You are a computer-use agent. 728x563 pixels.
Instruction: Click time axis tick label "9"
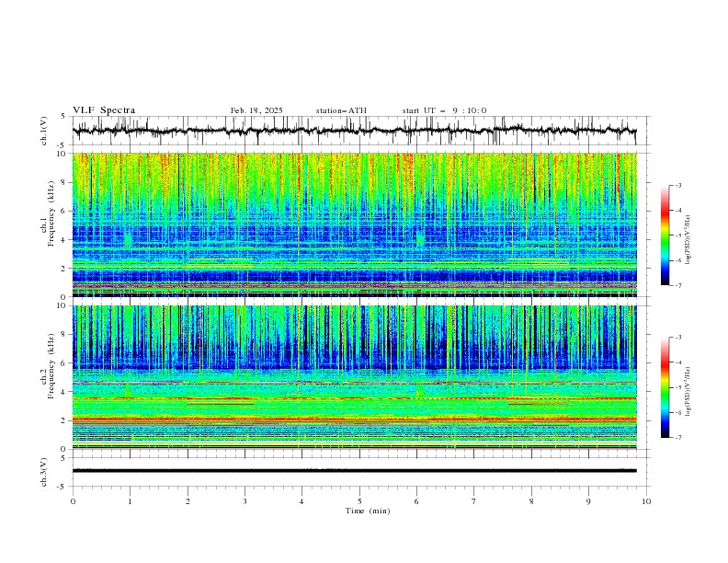click(x=588, y=501)
